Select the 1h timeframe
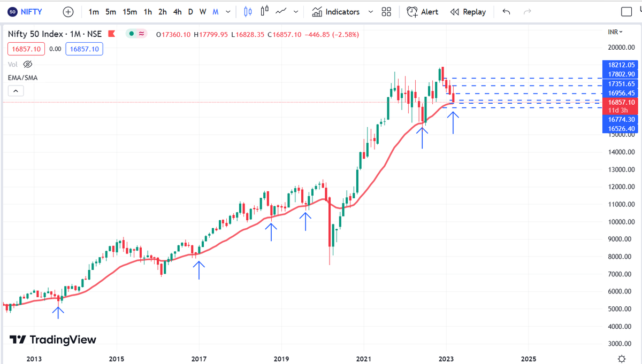642x364 pixels. click(x=148, y=12)
